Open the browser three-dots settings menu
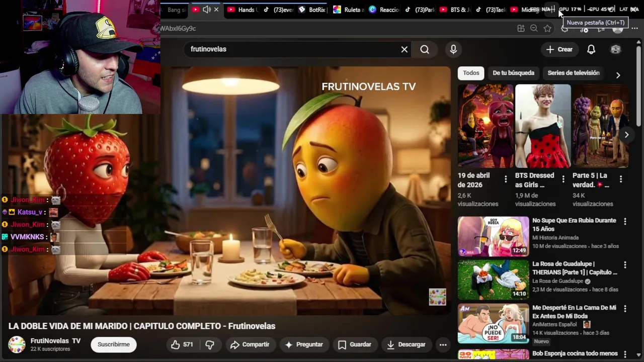The image size is (644, 362). click(634, 29)
